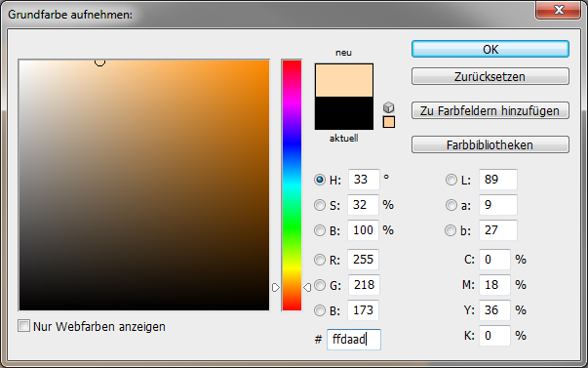588x368 pixels.
Task: Click the saturation field showing 32
Action: pos(363,205)
